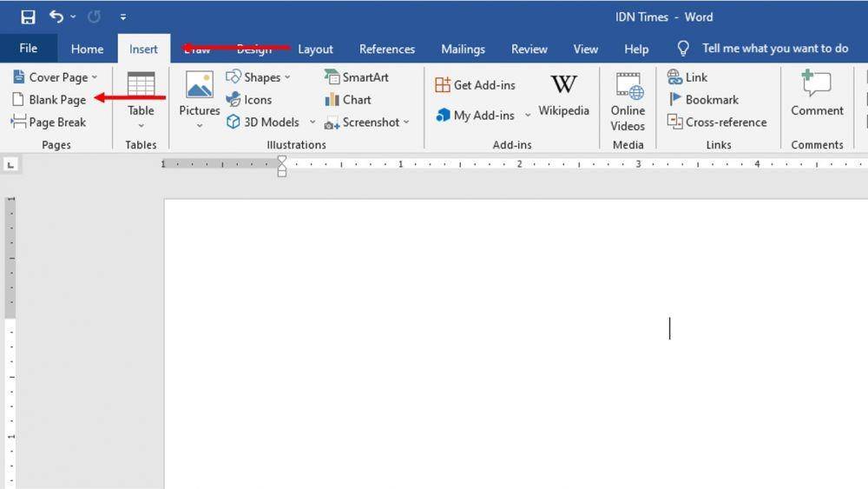Go to the Mailings tab
Viewport: 868px width, 489px height.
click(463, 49)
